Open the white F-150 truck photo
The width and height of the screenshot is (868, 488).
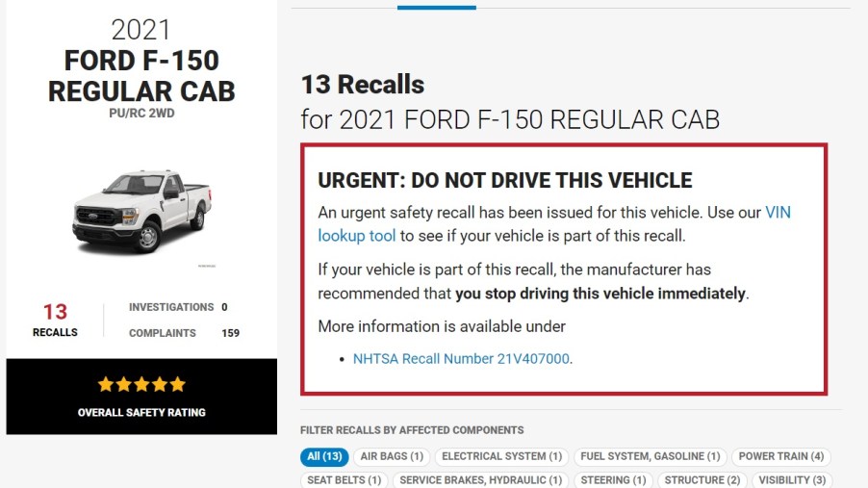click(141, 213)
